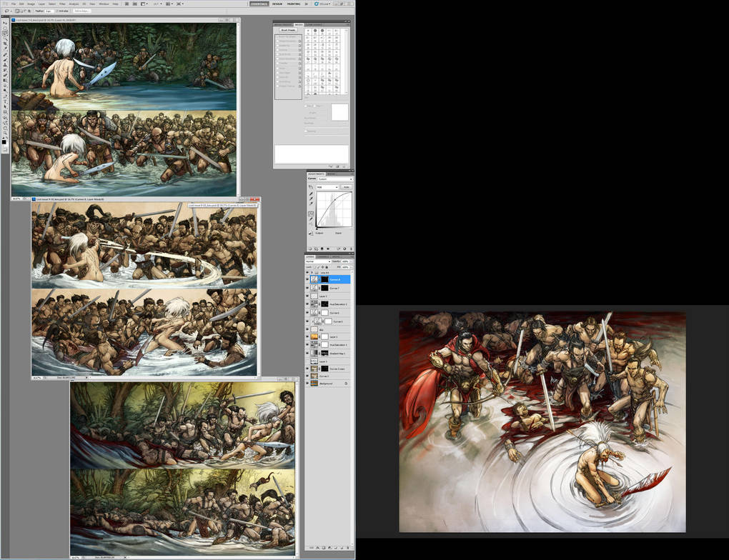
Task: Open the Curves preset dropdown showing Custom
Action: [334, 179]
